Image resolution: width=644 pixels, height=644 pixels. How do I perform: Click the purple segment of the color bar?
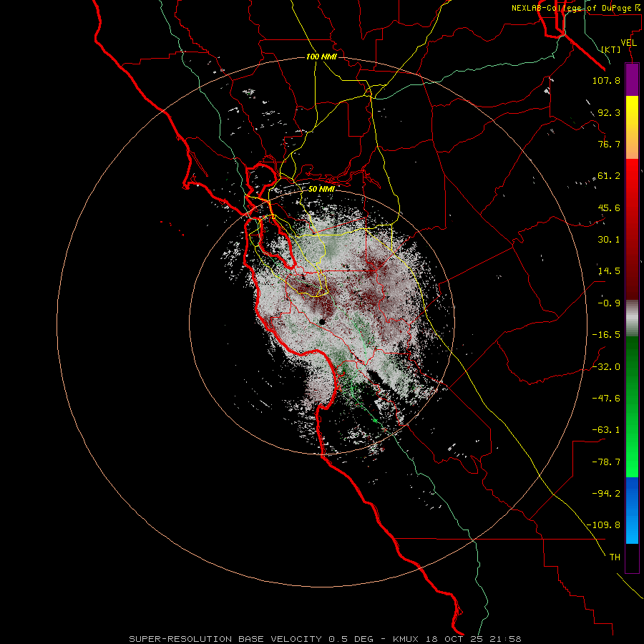632,79
